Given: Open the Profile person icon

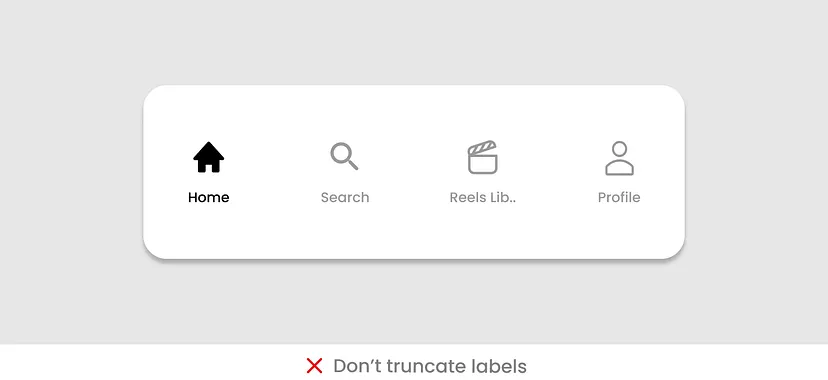Looking at the screenshot, I should click(x=619, y=158).
